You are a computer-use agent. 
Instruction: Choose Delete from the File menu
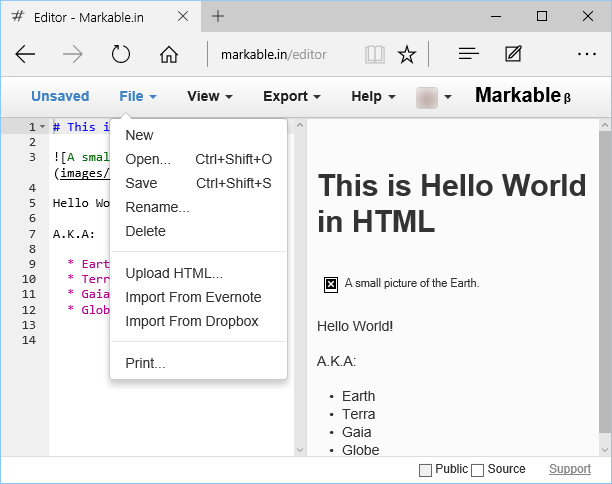[198, 231]
